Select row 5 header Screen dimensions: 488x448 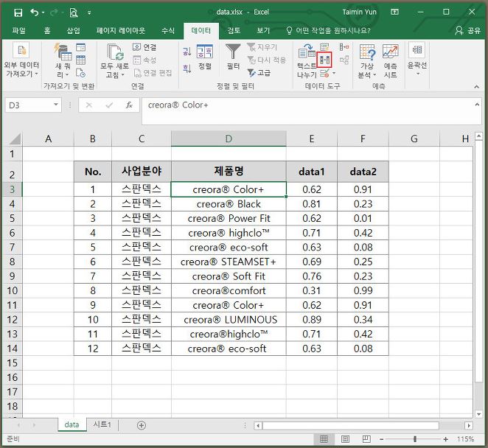[x=12, y=218]
